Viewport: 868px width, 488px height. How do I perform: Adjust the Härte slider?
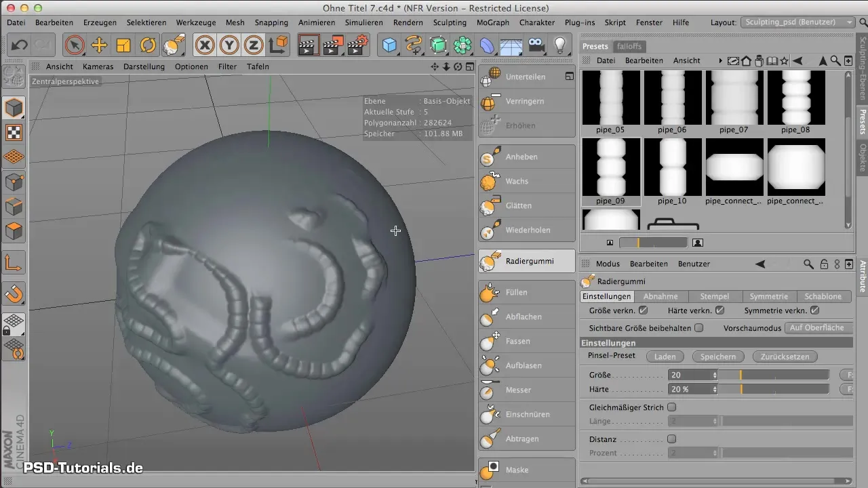pyautogui.click(x=774, y=389)
